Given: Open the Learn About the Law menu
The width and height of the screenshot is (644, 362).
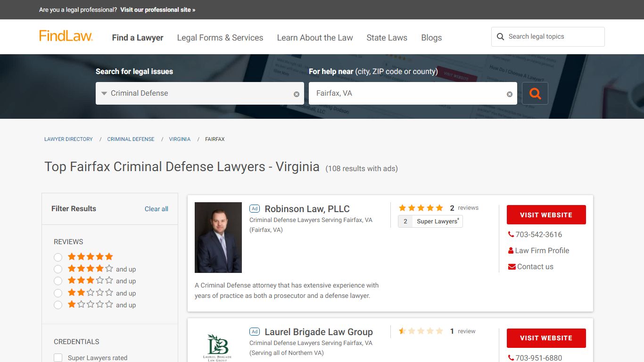Looking at the screenshot, I should pyautogui.click(x=315, y=38).
